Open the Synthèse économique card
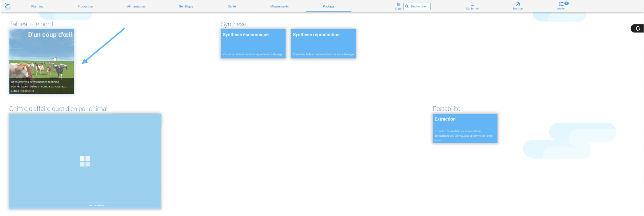 pyautogui.click(x=253, y=44)
